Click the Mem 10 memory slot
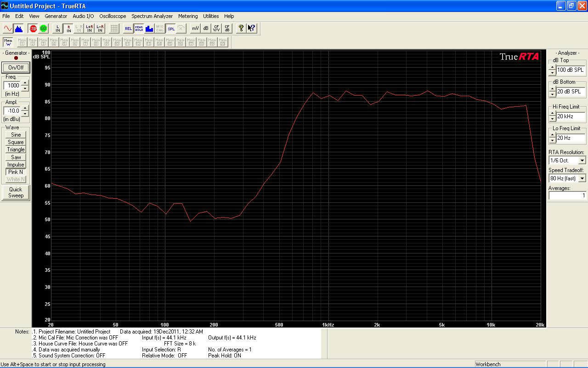The height and width of the screenshot is (368, 588). pos(117,42)
